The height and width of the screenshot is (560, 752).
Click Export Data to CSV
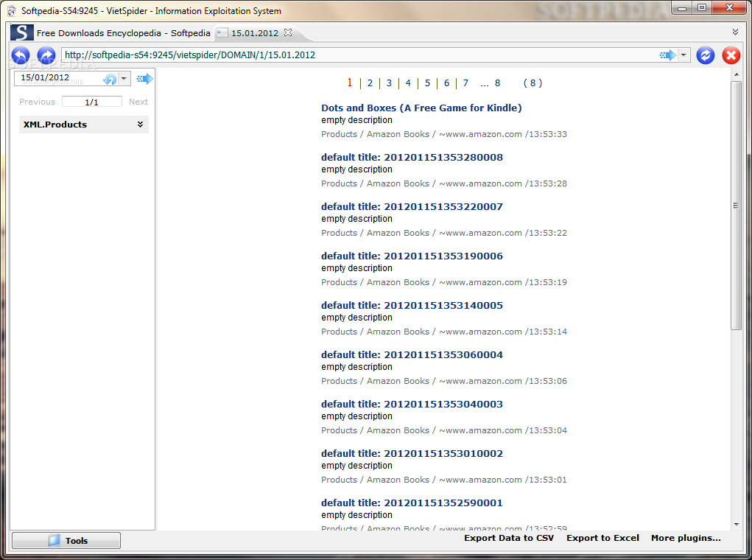pyautogui.click(x=509, y=538)
